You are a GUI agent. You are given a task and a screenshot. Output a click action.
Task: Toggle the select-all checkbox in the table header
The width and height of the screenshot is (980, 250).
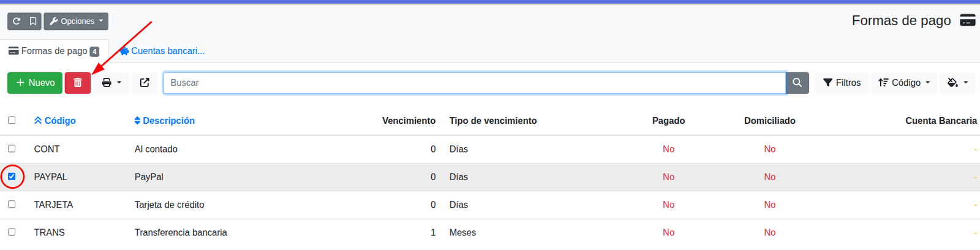[x=12, y=120]
